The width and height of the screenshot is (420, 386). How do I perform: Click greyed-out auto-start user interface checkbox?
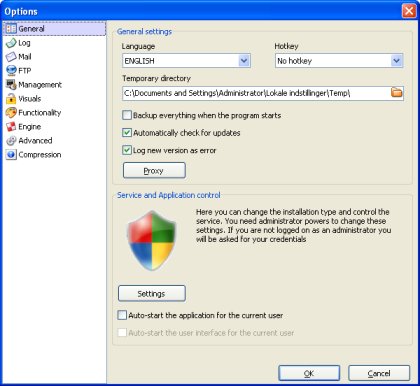[122, 332]
